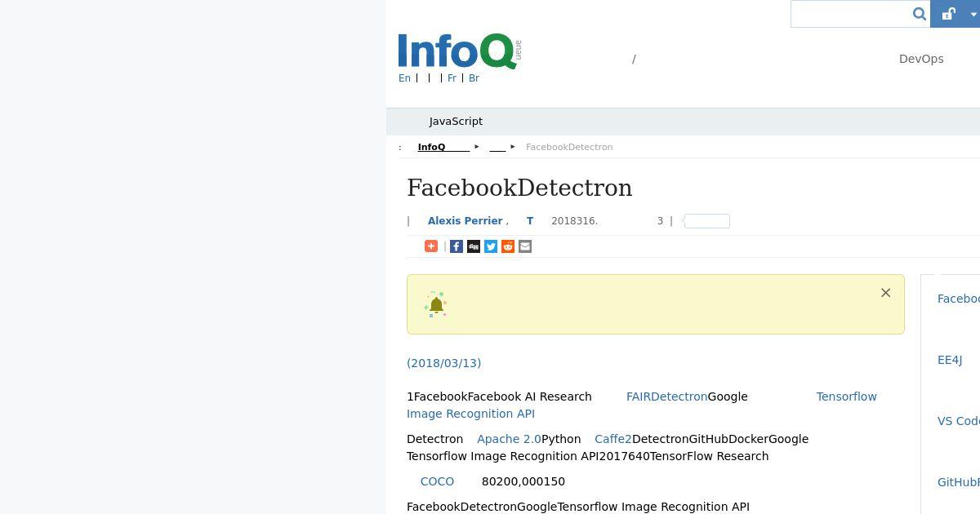
Task: Switch language to Br
Action: 474,78
